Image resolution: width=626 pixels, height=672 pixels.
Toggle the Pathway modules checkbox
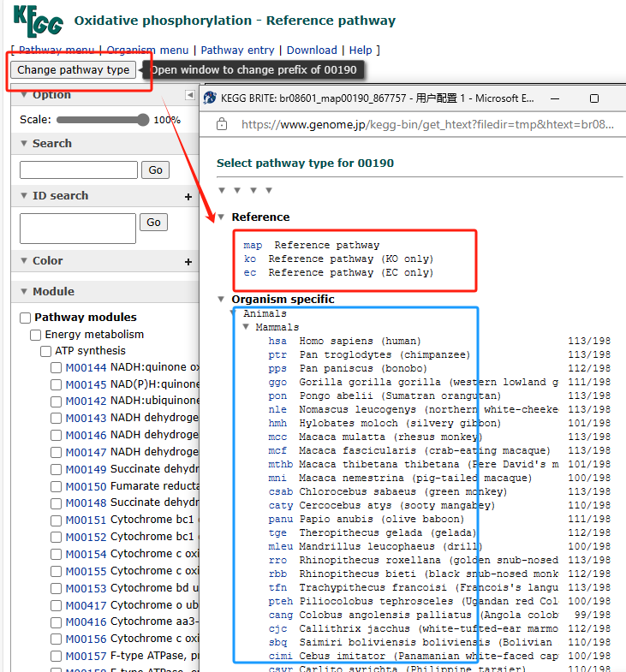click(x=26, y=318)
